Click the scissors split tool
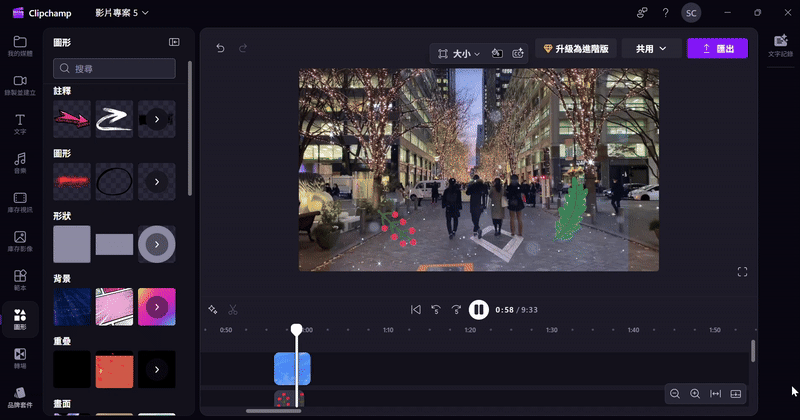Screen dimensions: 800x420 (x=232, y=310)
